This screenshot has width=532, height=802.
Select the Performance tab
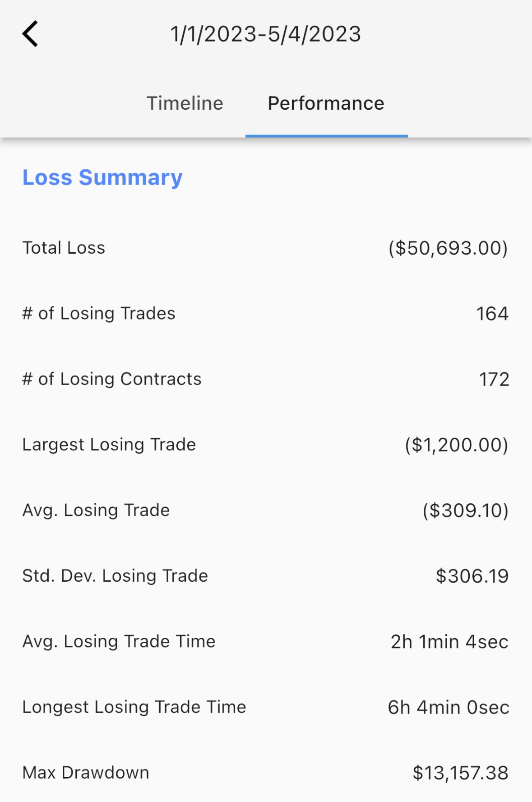pyautogui.click(x=326, y=103)
